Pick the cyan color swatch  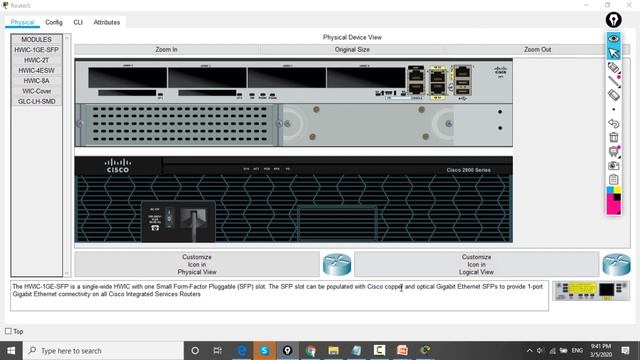click(x=610, y=190)
